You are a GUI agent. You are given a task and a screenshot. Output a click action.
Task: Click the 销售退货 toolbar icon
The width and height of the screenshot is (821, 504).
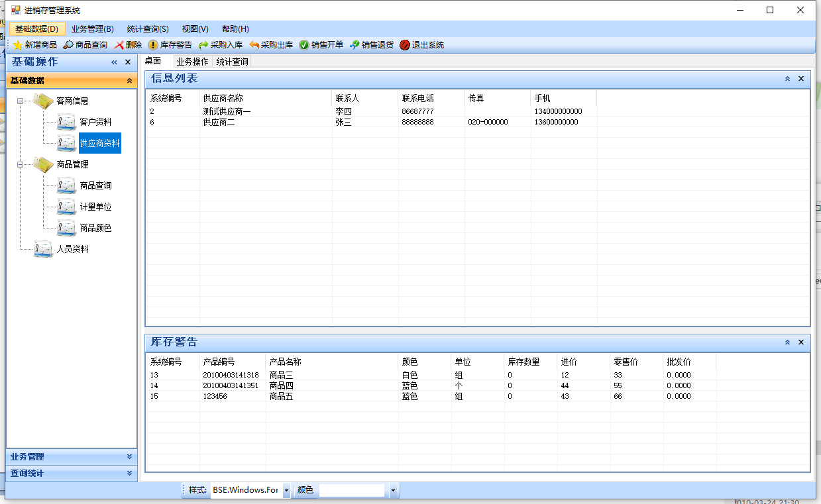tap(355, 45)
